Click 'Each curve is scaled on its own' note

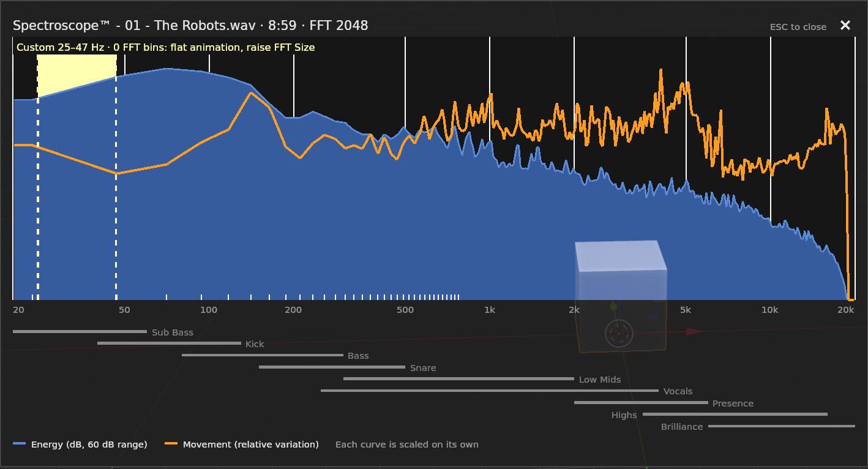coord(407,445)
